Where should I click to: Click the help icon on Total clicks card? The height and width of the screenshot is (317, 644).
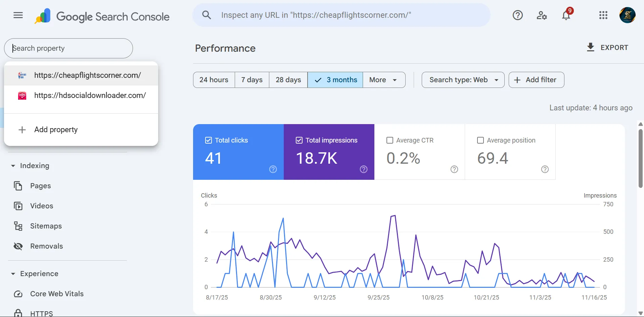(273, 169)
